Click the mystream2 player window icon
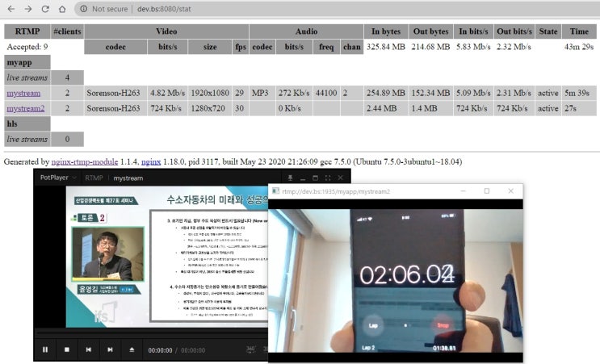Screen dimensions: 600x364 click(x=275, y=190)
